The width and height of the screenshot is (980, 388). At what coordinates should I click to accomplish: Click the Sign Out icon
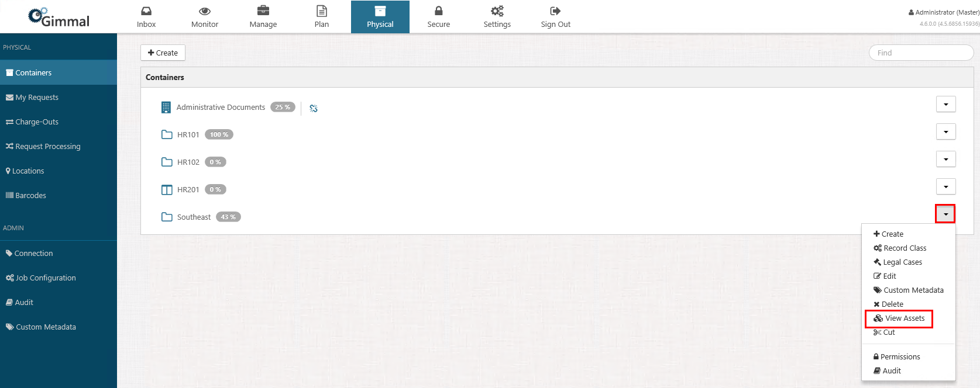(555, 11)
